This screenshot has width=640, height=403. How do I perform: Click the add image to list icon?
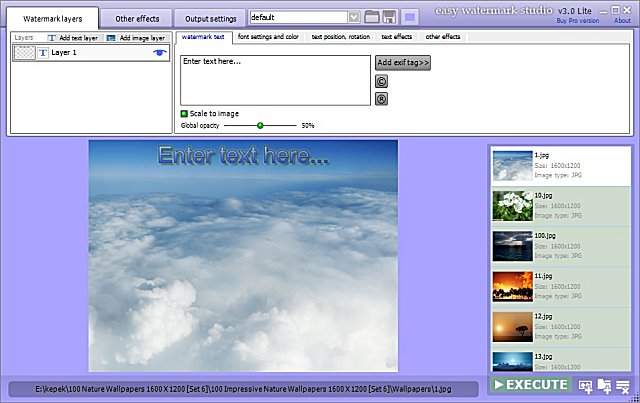[586, 385]
